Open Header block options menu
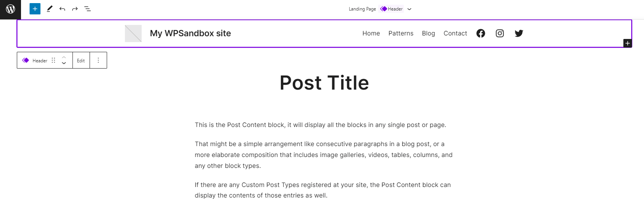 click(x=98, y=60)
